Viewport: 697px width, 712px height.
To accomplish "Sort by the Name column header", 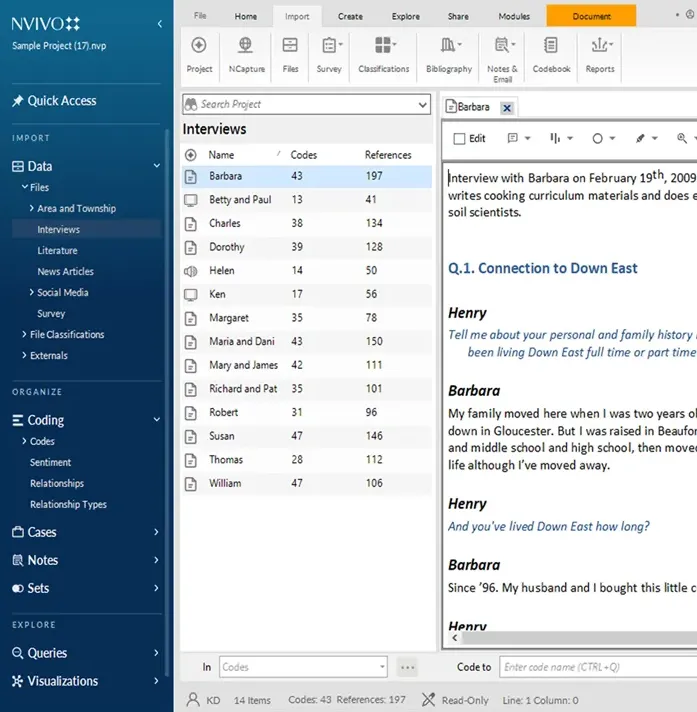I will pos(221,155).
